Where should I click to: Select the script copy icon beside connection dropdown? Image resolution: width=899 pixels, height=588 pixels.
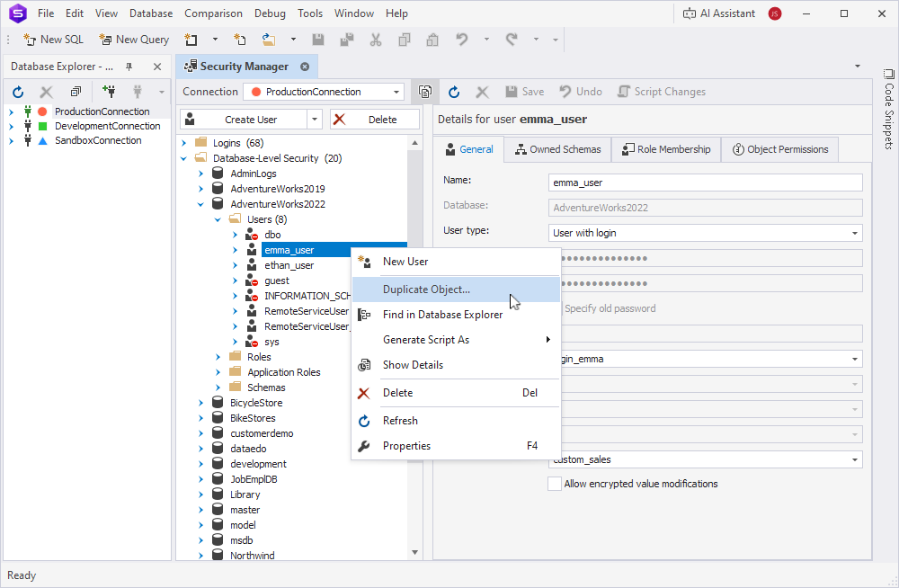424,91
